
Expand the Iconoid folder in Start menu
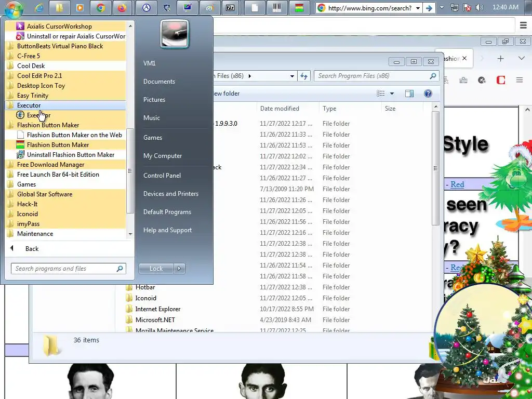click(65, 214)
